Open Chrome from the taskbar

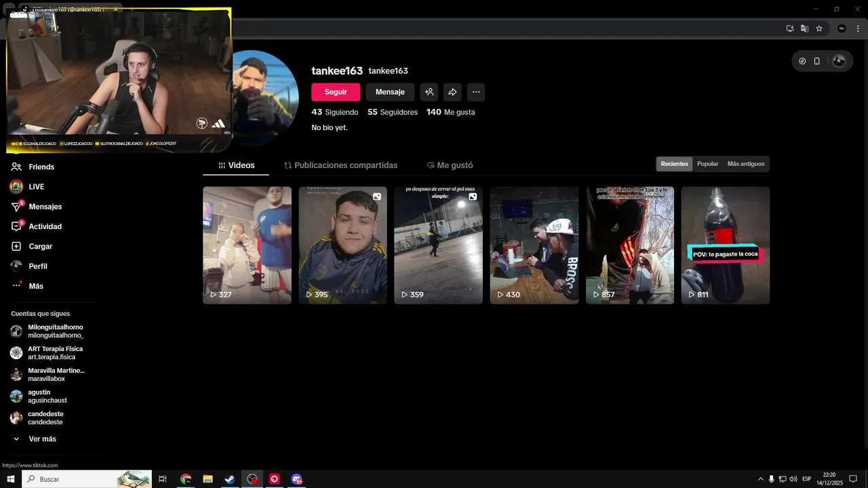coord(186,479)
